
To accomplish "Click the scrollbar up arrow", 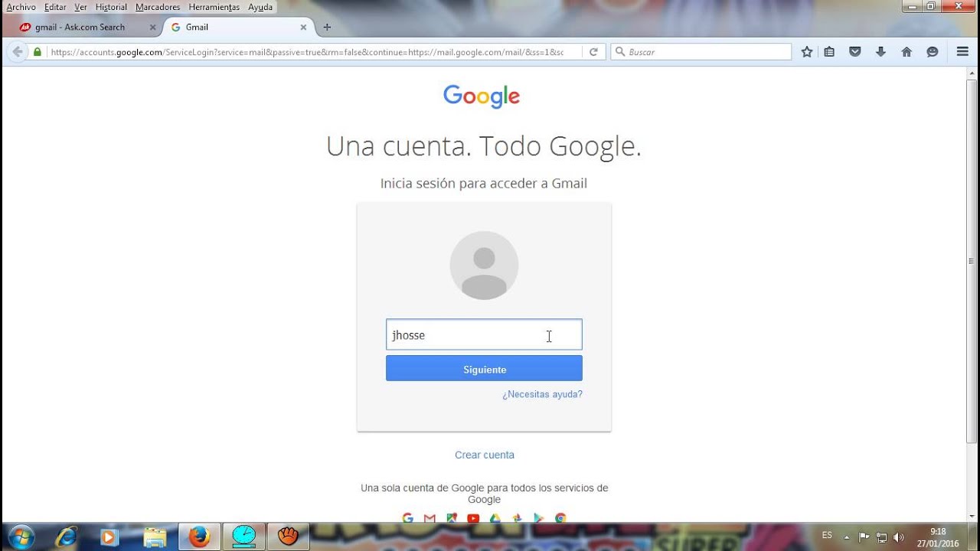I will [972, 72].
